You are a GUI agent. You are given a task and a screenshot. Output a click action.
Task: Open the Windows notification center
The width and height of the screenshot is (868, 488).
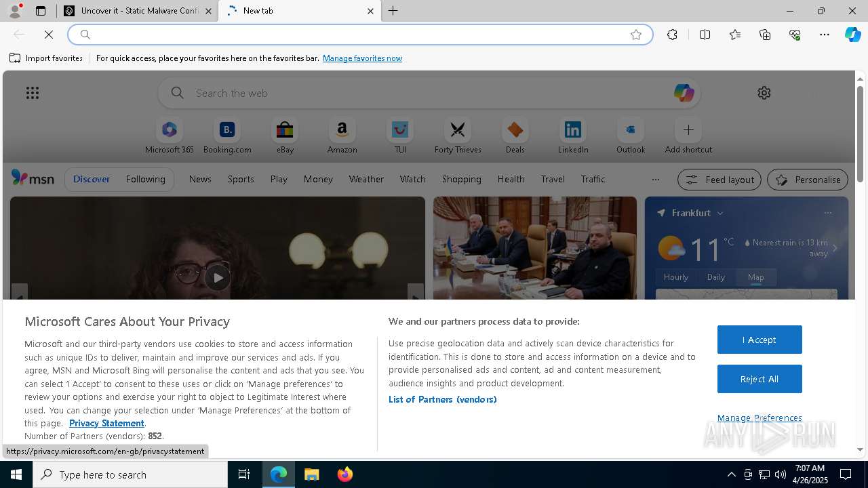pos(846,474)
